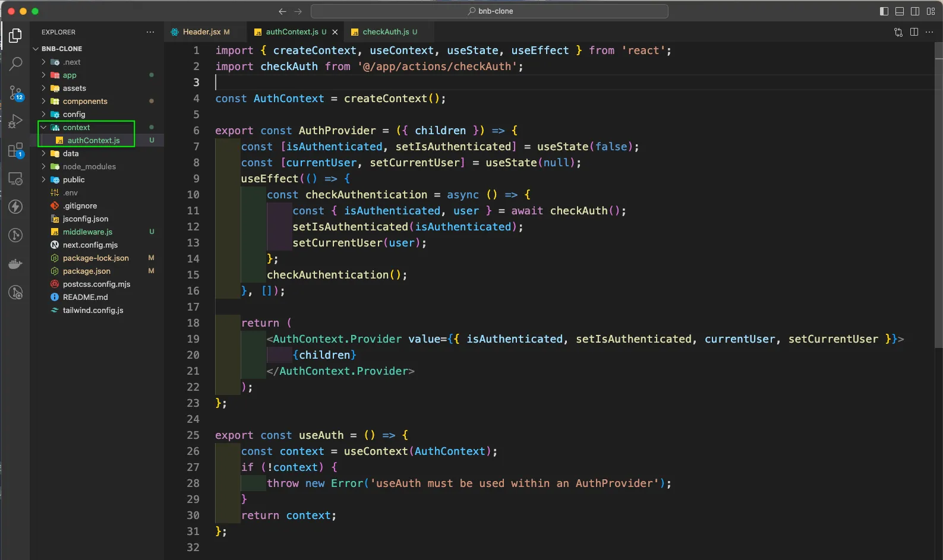Expand the data folder
The width and height of the screenshot is (943, 560).
point(43,153)
